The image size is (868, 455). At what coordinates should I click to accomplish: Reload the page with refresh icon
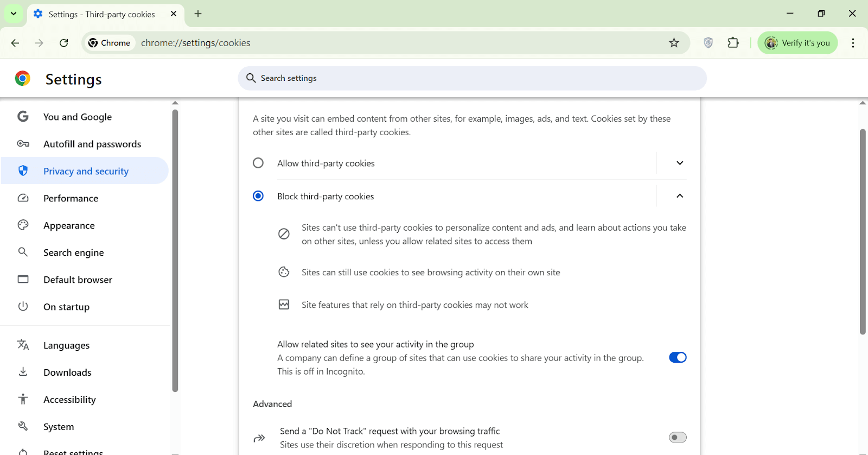tap(64, 43)
